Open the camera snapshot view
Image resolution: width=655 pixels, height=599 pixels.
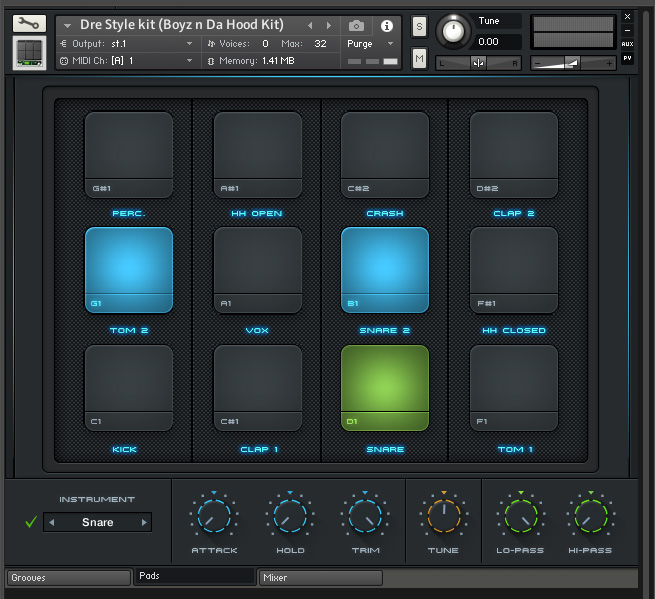[x=356, y=26]
